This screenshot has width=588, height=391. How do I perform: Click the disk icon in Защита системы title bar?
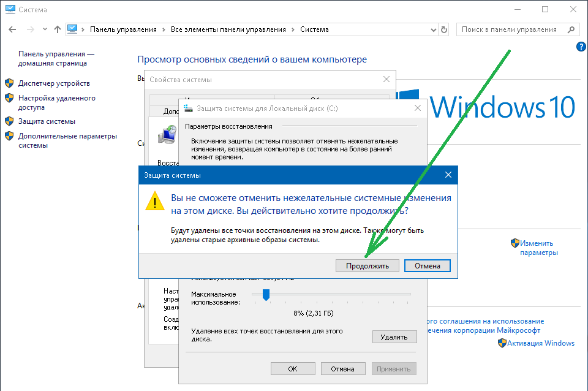[x=188, y=108]
